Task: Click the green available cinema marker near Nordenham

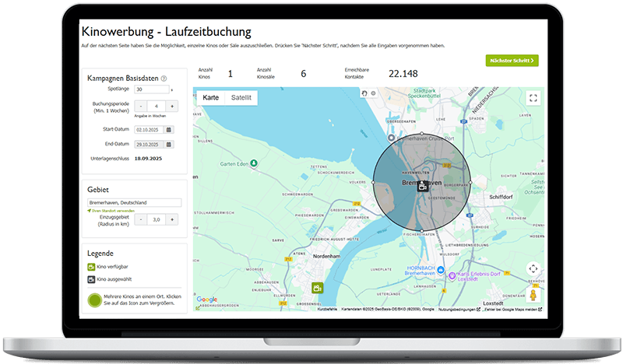Action: [x=318, y=288]
